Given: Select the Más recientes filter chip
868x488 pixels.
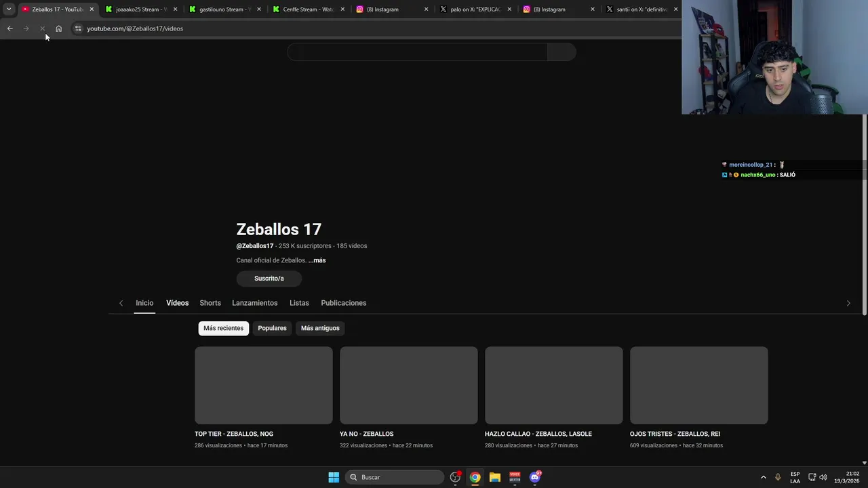Looking at the screenshot, I should [223, 328].
